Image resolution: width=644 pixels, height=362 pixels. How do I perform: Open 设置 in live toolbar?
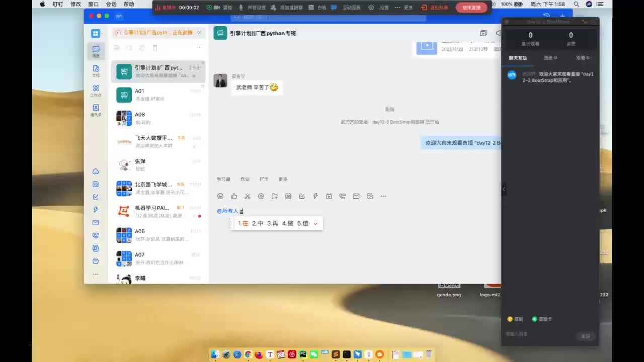click(x=379, y=8)
